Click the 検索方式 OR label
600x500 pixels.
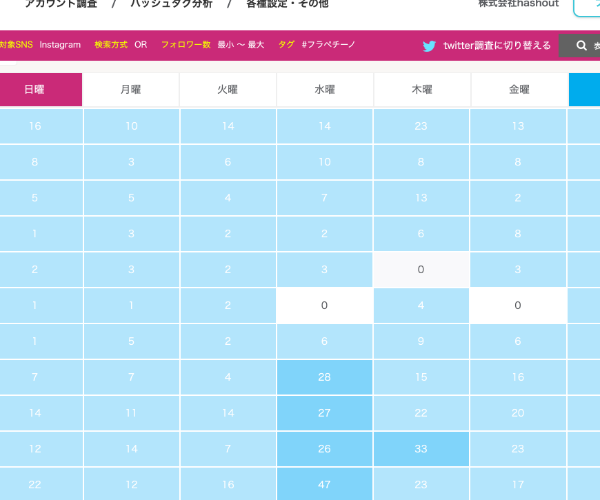point(121,45)
